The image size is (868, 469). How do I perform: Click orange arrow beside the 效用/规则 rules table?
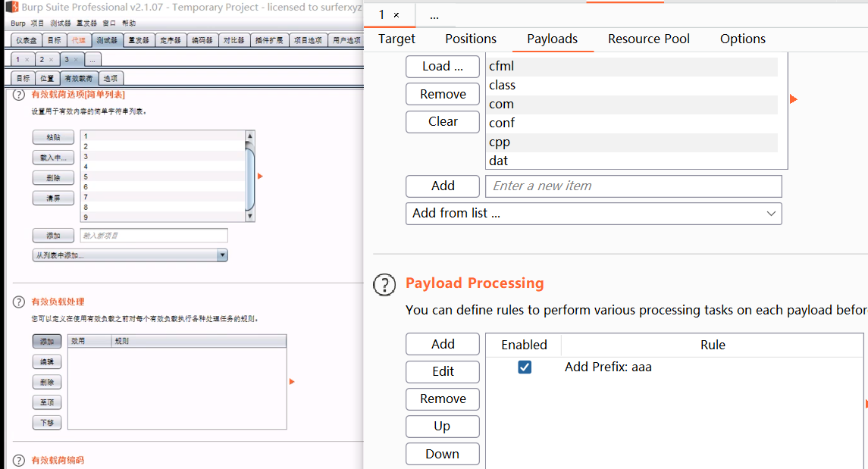point(292,382)
